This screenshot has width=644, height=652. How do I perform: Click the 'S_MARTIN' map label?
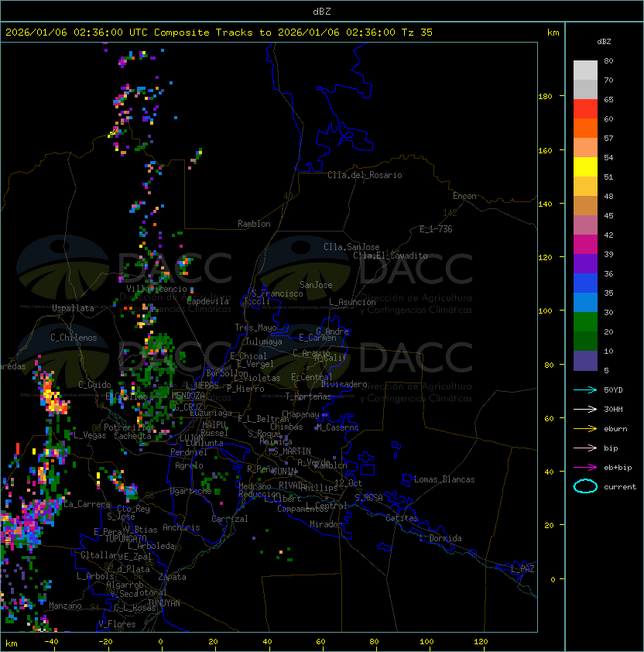tap(293, 451)
